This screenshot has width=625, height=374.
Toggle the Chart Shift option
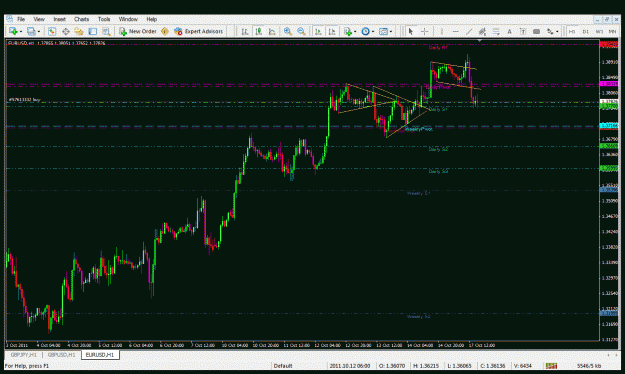[x=332, y=31]
